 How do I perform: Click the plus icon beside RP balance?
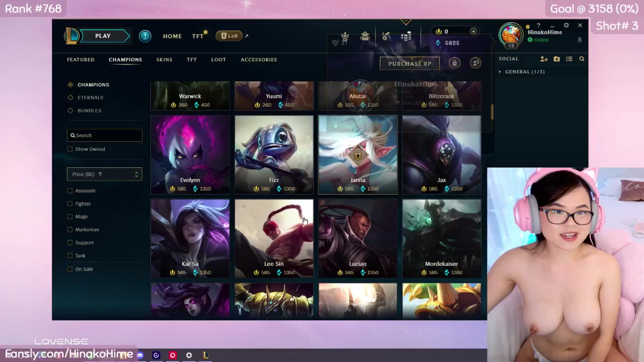click(473, 31)
